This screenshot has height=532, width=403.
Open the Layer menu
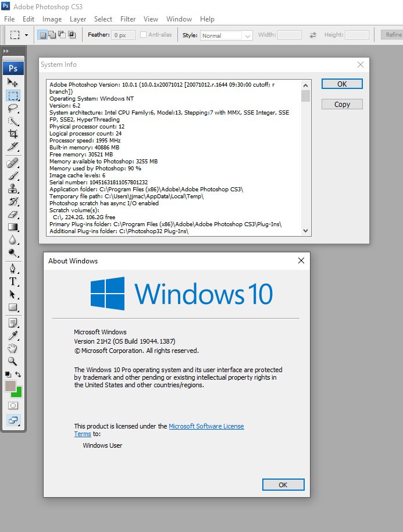click(78, 19)
